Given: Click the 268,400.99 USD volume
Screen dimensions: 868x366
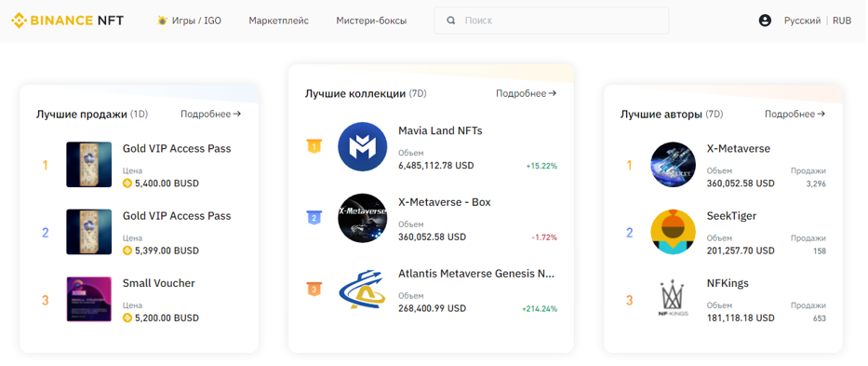Looking at the screenshot, I should [433, 308].
